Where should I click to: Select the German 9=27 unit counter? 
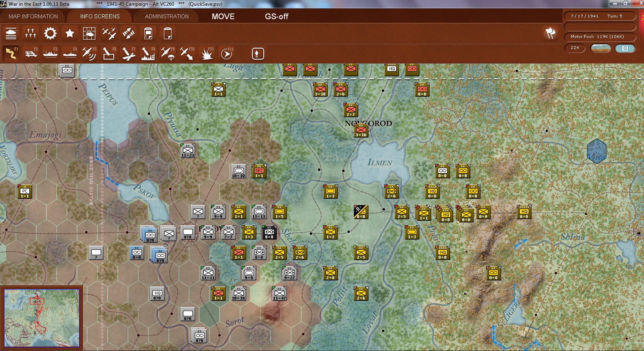(x=290, y=273)
